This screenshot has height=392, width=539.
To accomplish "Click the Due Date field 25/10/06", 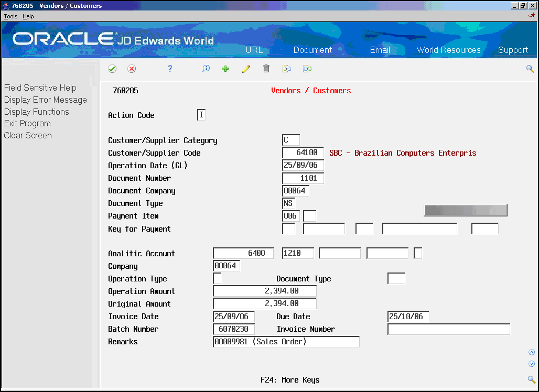I will [408, 316].
